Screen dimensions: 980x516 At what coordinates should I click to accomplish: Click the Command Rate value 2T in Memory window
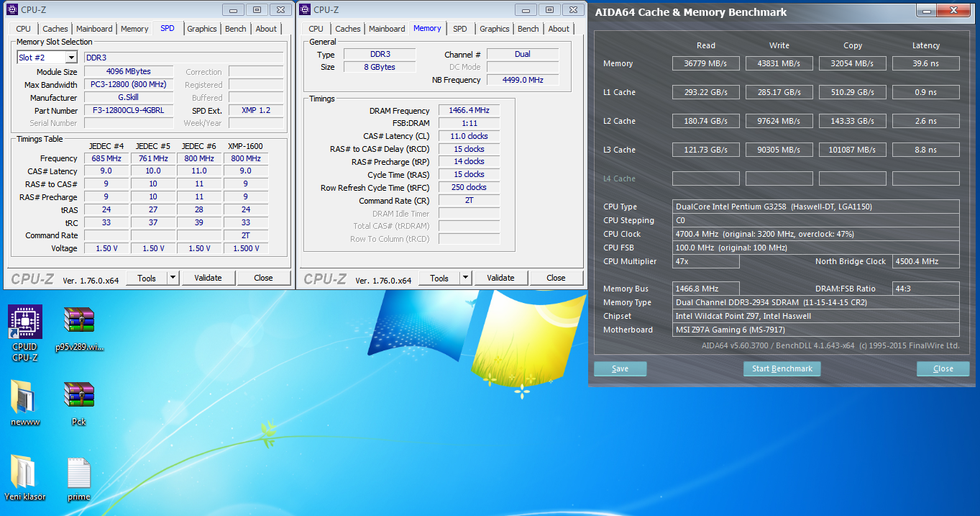point(469,200)
